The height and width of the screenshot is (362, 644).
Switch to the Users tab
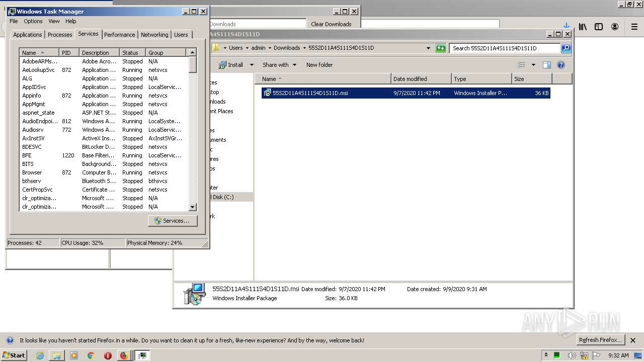(181, 35)
